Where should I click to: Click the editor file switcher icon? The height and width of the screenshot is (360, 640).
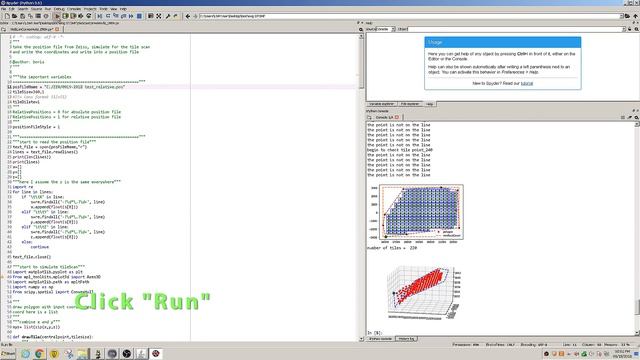[3, 29]
